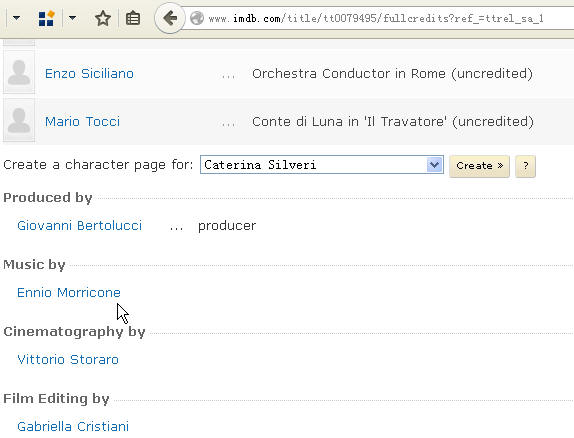Click the question mark help button
Viewport: 574px width, 438px height.
coord(525,166)
